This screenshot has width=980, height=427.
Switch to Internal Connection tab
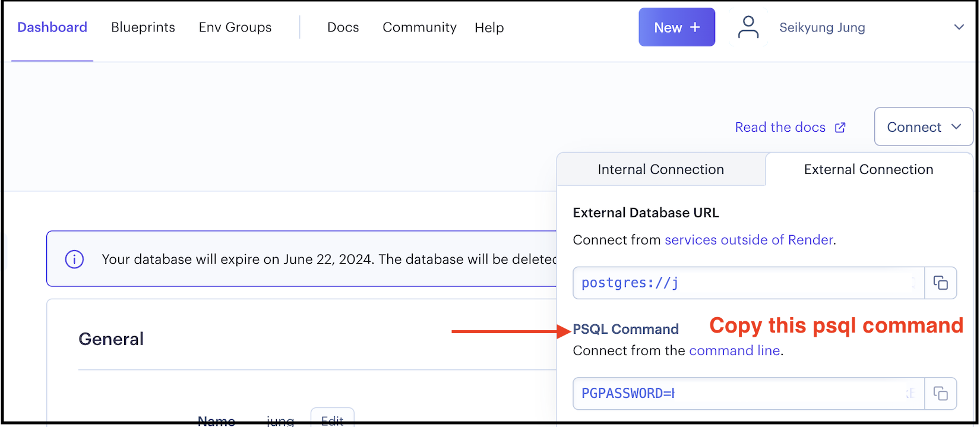pos(660,170)
